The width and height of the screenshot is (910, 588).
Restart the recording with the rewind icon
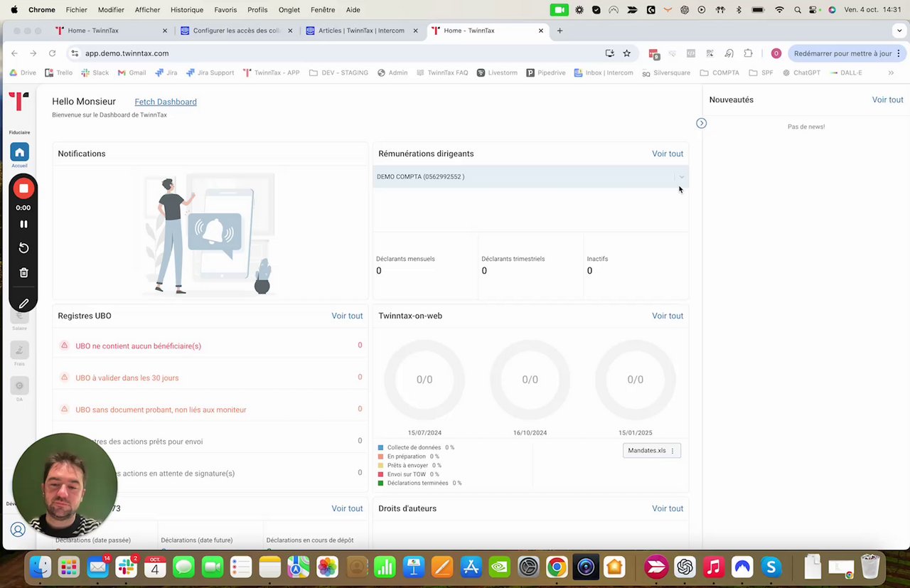(23, 247)
